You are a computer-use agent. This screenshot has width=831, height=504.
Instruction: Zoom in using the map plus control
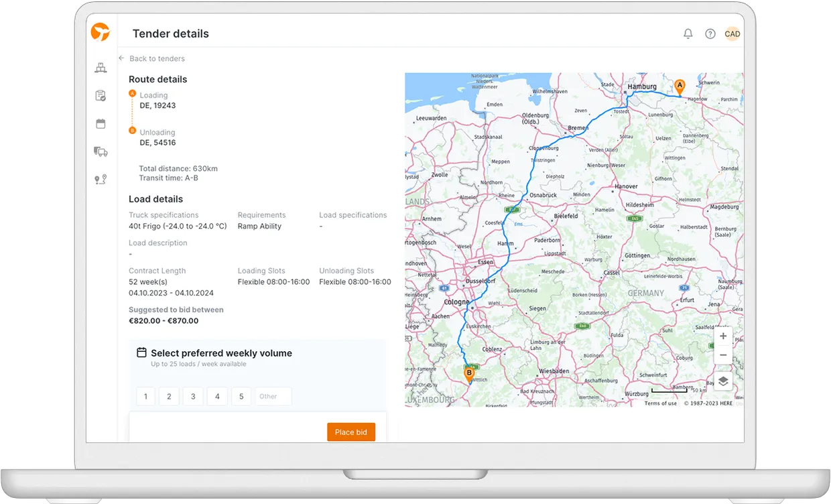point(723,336)
